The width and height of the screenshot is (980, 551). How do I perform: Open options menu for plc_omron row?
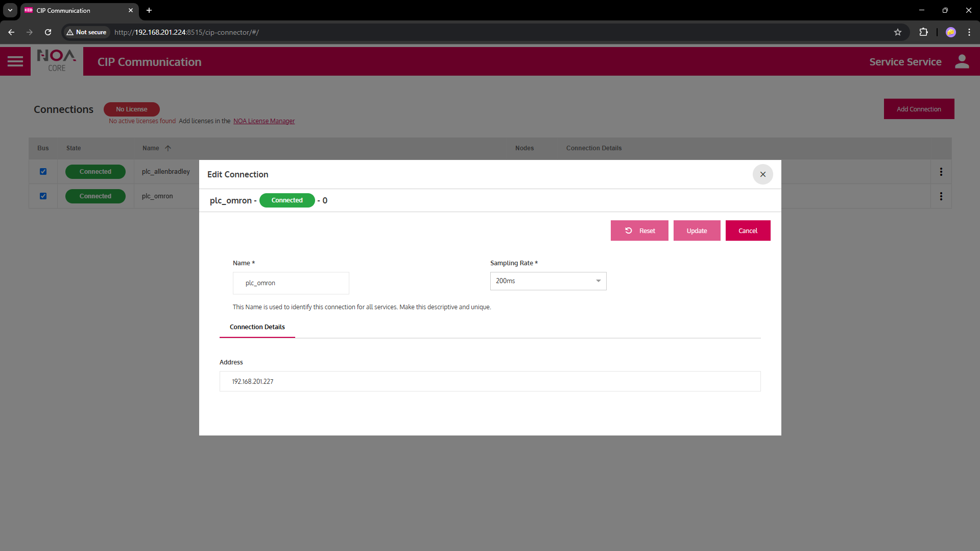pos(941,196)
